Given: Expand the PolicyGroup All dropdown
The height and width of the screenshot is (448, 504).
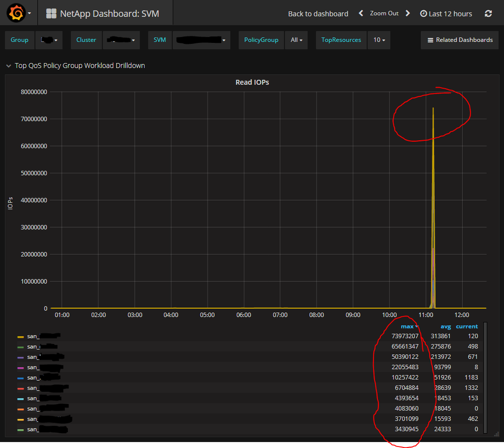Looking at the screenshot, I should click(296, 40).
